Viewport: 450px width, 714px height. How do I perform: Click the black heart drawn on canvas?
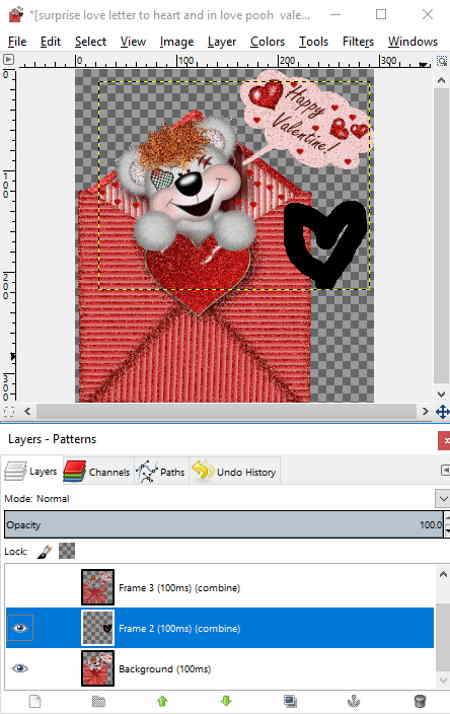[325, 245]
